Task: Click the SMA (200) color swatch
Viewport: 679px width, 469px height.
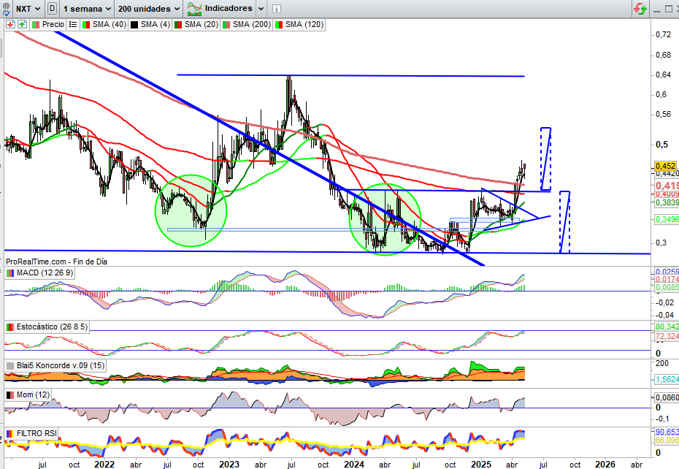Action: tap(226, 25)
